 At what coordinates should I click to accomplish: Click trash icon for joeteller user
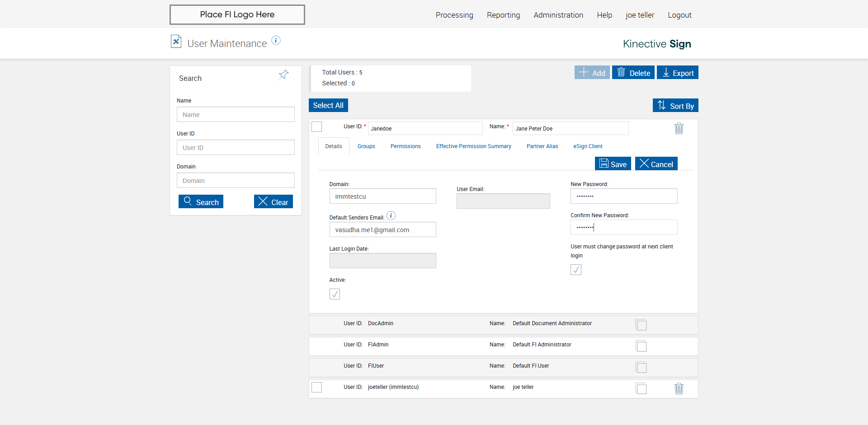point(679,388)
